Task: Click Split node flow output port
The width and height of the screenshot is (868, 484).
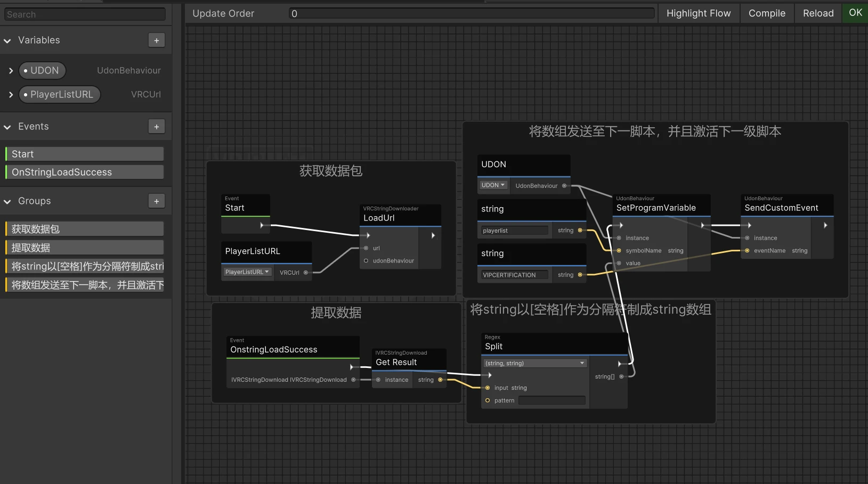Action: click(619, 364)
